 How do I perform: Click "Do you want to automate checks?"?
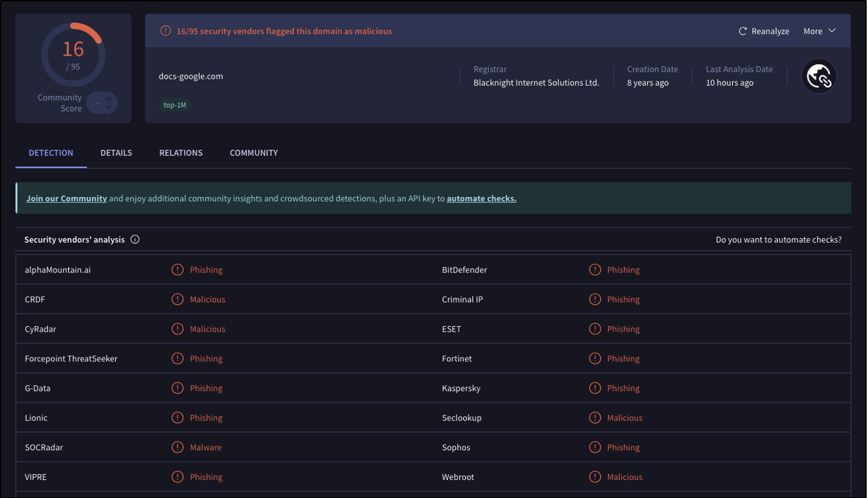pyautogui.click(x=779, y=239)
